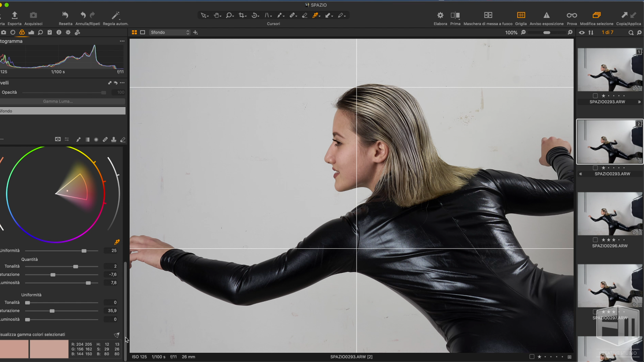Screen dimensions: 644x362
Task: Activate the Crop cursor tool
Action: tap(241, 15)
